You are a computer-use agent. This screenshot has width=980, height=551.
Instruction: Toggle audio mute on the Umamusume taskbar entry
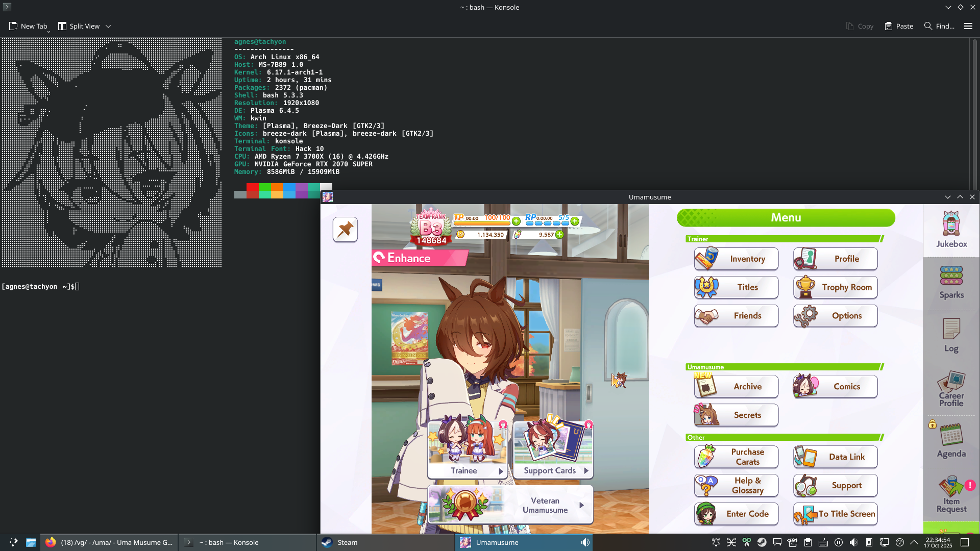(x=585, y=542)
